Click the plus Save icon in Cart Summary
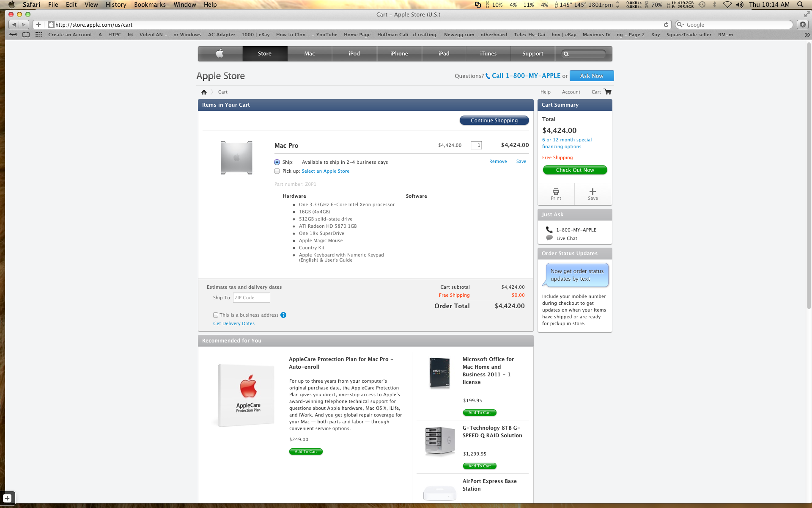Image resolution: width=812 pixels, height=508 pixels. [593, 192]
